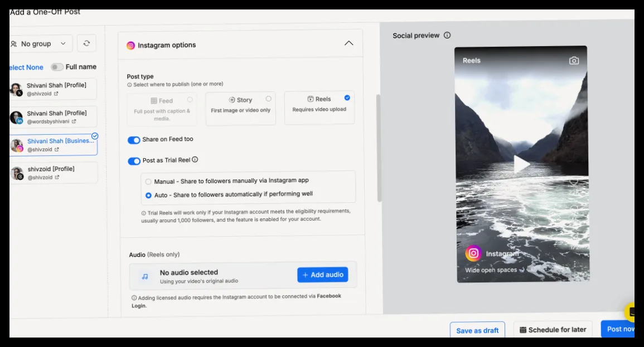Screen dimensions: 644x347
Task: Choose Auto share to followers option
Action: [x=148, y=196]
